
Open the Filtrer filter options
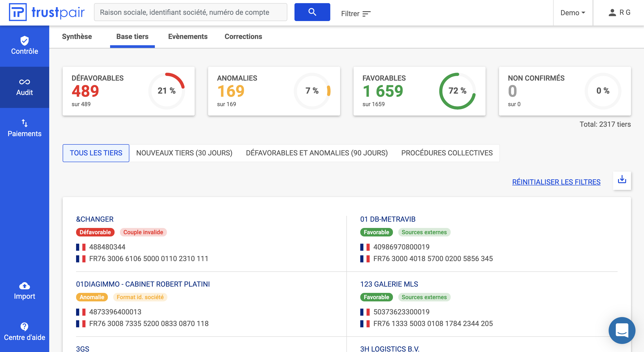click(x=356, y=13)
